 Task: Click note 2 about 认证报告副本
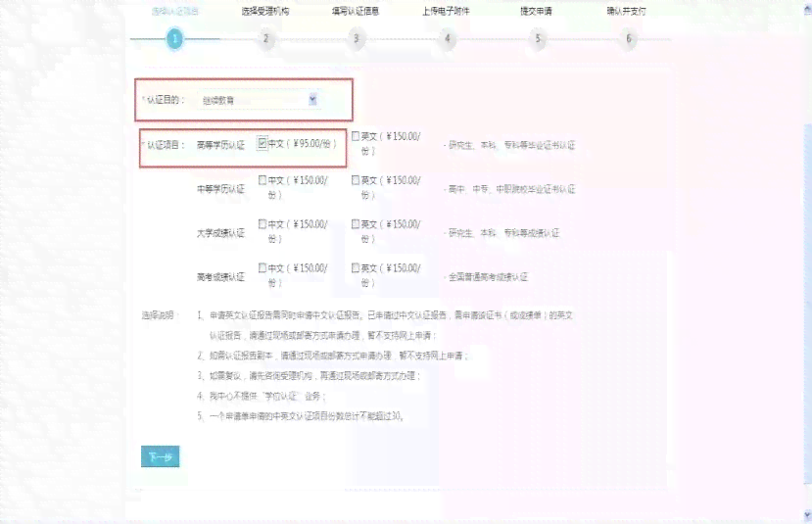tap(333, 356)
